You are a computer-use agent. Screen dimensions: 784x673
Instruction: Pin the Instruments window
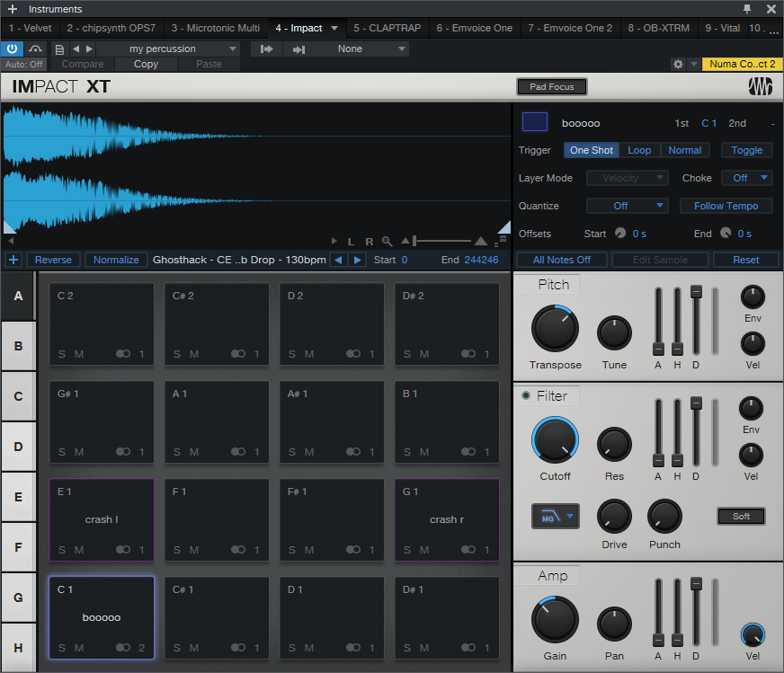(747, 9)
